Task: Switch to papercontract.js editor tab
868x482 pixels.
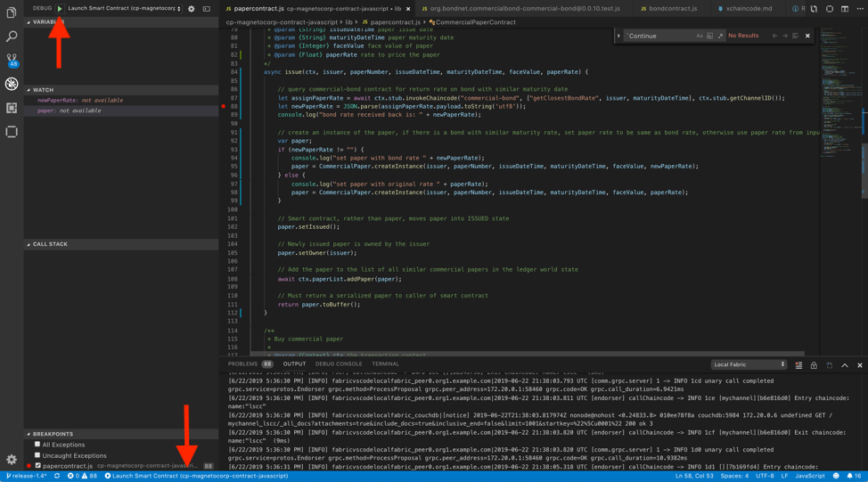Action: click(x=315, y=9)
